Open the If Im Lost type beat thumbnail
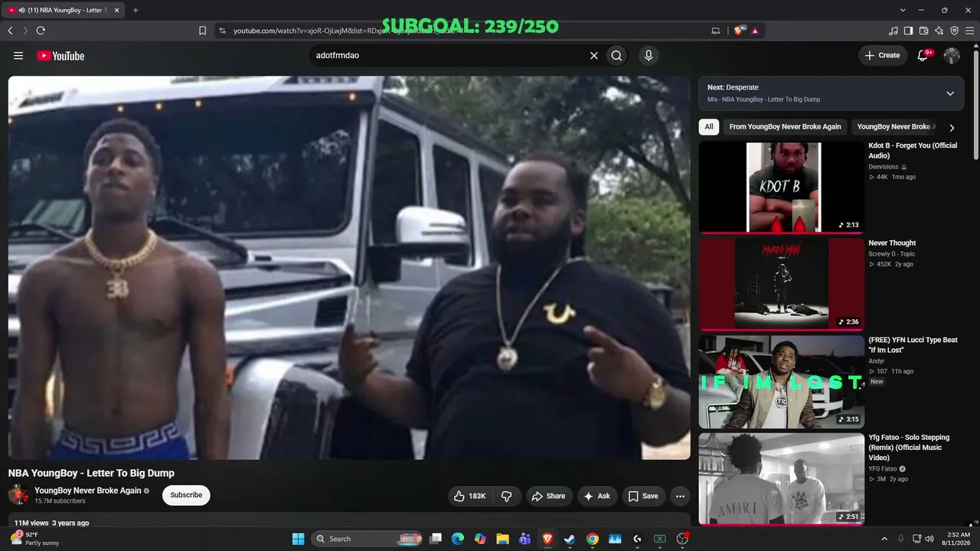 (x=781, y=382)
